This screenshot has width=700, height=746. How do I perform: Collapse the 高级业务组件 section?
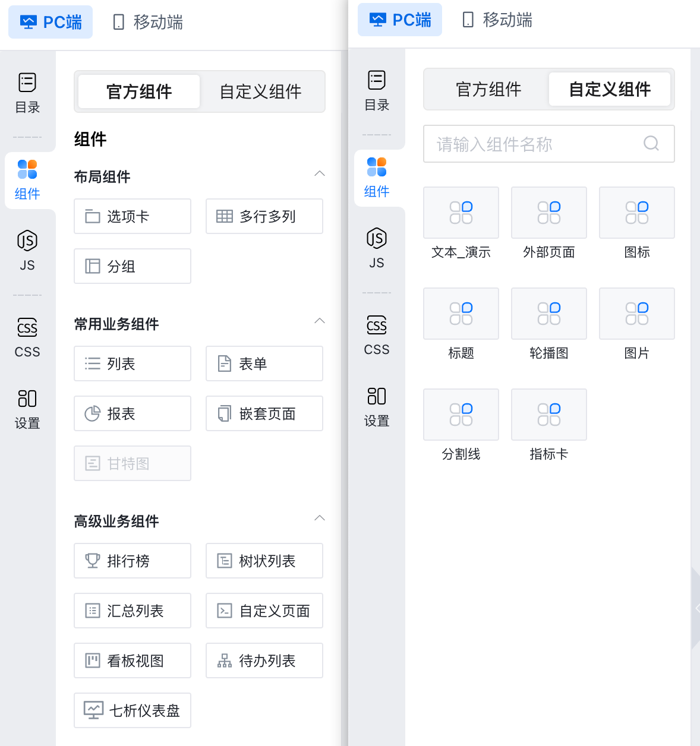tap(320, 518)
